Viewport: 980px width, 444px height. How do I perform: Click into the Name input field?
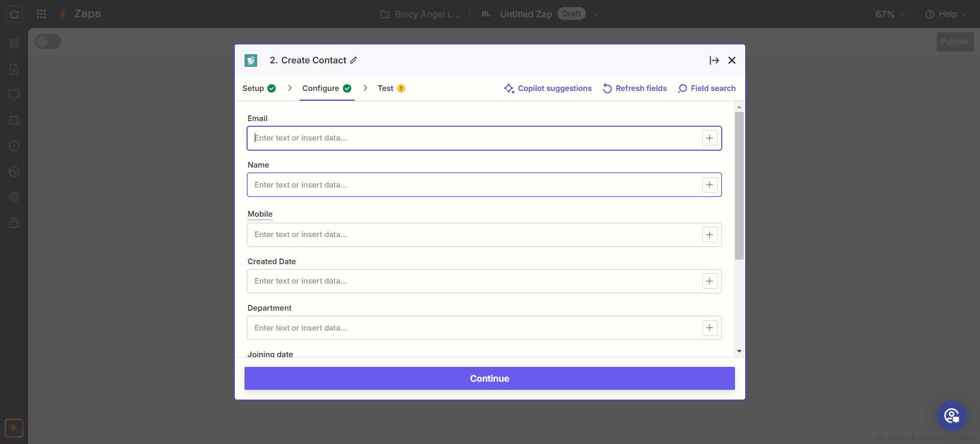pyautogui.click(x=475, y=185)
